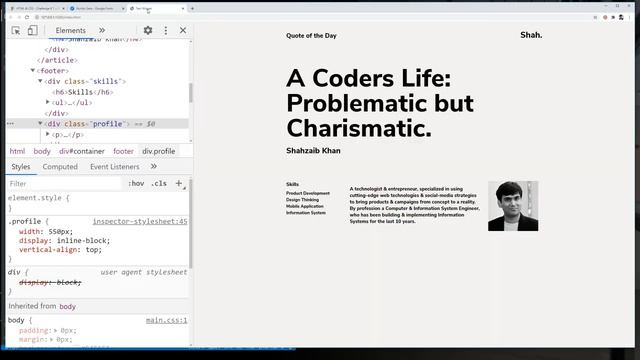Select div#container in the breadcrumb
Image resolution: width=640 pixels, height=360 pixels.
pos(82,151)
